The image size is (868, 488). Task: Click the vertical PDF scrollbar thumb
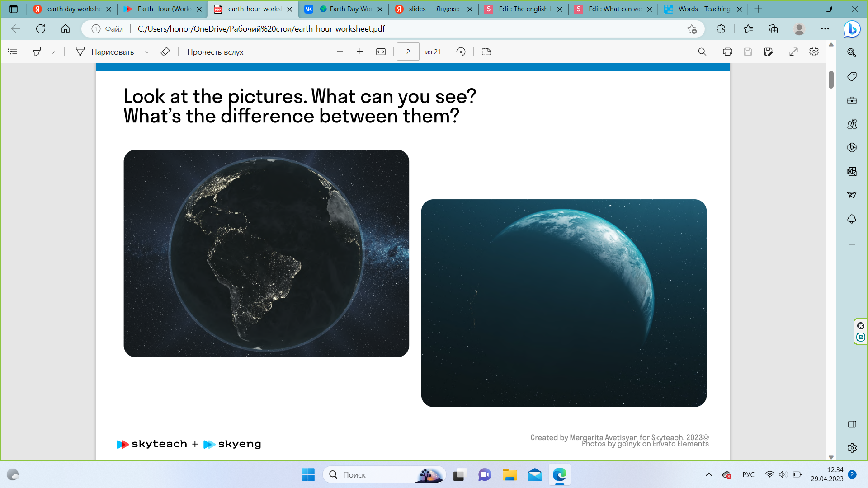[831, 80]
